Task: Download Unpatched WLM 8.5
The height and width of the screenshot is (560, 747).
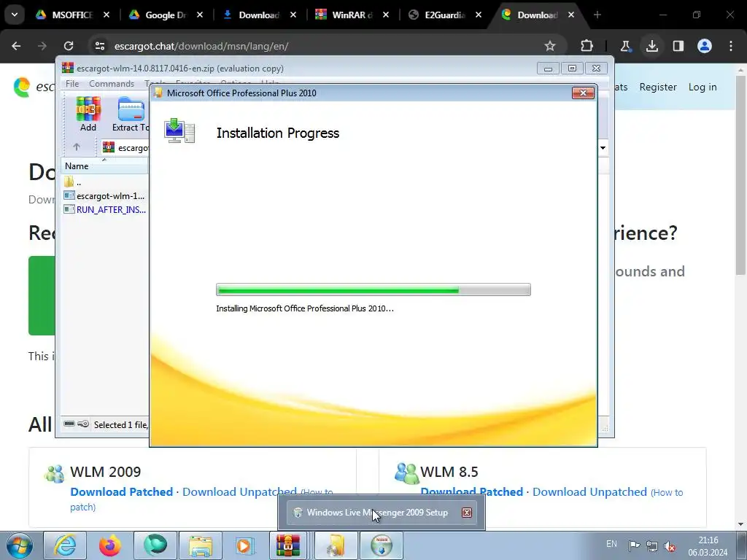Action: pyautogui.click(x=589, y=492)
